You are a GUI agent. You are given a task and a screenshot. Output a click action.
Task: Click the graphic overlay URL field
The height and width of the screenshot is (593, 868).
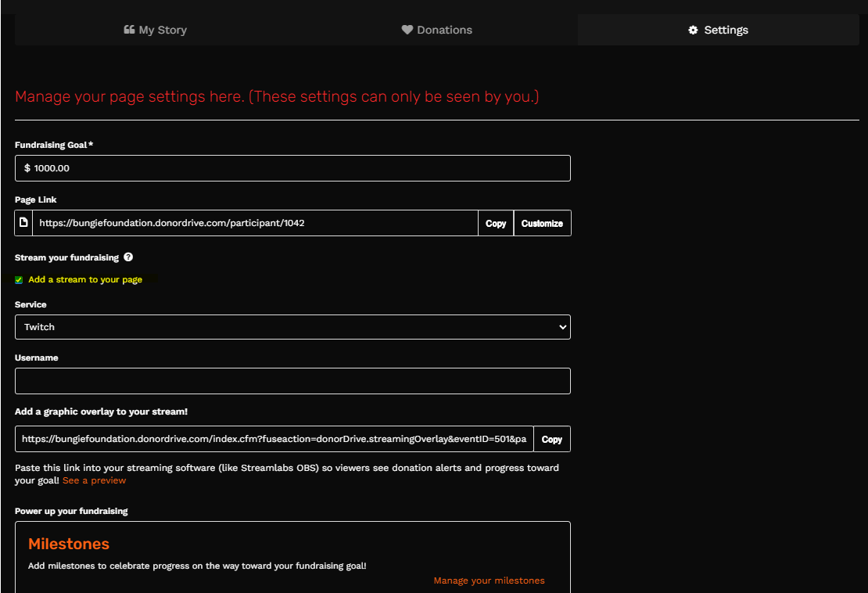pos(274,439)
